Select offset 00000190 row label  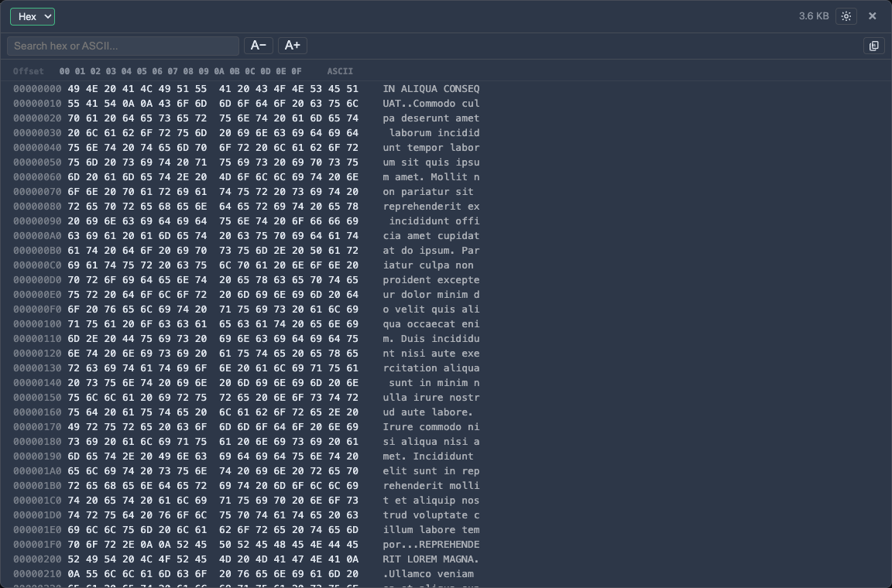[x=37, y=456]
